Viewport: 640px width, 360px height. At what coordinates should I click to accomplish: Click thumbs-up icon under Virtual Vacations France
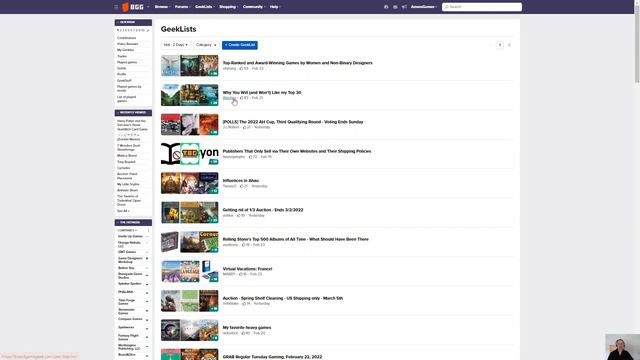240,274
